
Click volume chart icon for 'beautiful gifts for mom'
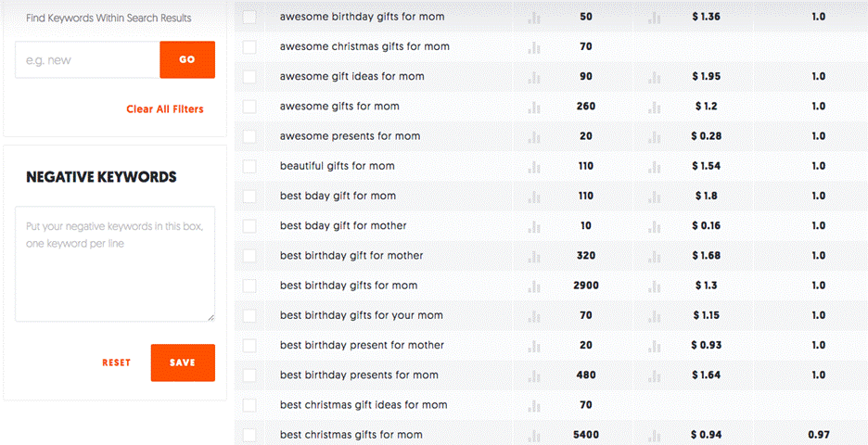tap(534, 167)
